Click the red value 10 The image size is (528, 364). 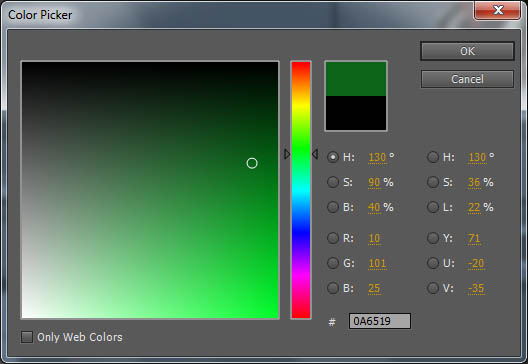tap(374, 238)
